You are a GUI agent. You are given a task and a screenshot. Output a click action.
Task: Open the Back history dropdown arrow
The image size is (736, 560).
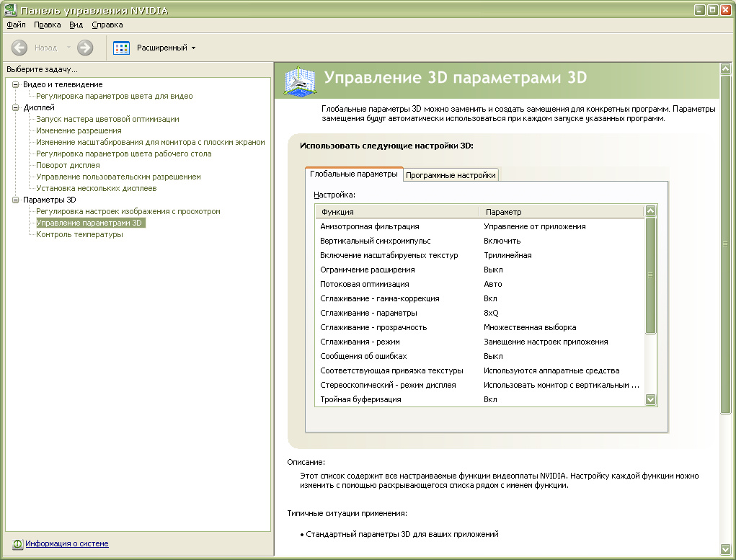68,48
